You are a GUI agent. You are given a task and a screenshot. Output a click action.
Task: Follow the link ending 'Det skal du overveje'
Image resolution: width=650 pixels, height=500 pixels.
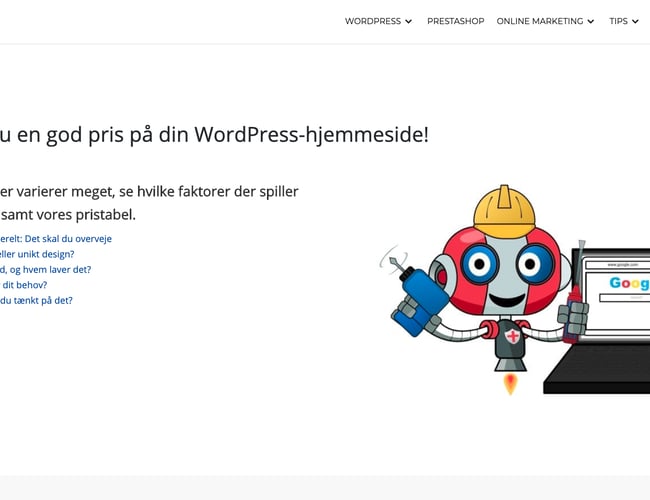pyautogui.click(x=56, y=239)
